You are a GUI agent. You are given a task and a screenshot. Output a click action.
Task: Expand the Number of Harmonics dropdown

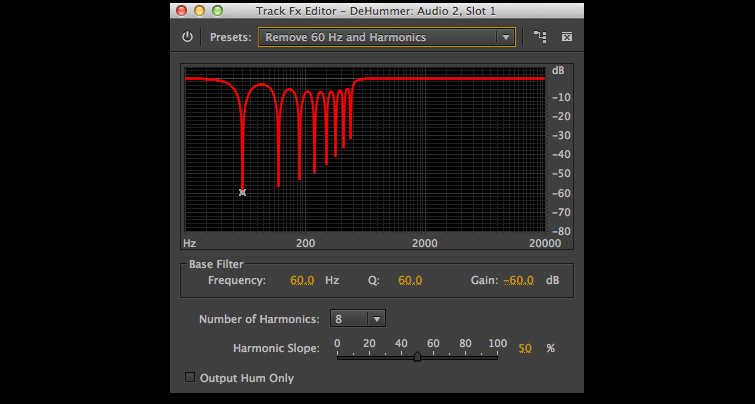click(x=360, y=319)
